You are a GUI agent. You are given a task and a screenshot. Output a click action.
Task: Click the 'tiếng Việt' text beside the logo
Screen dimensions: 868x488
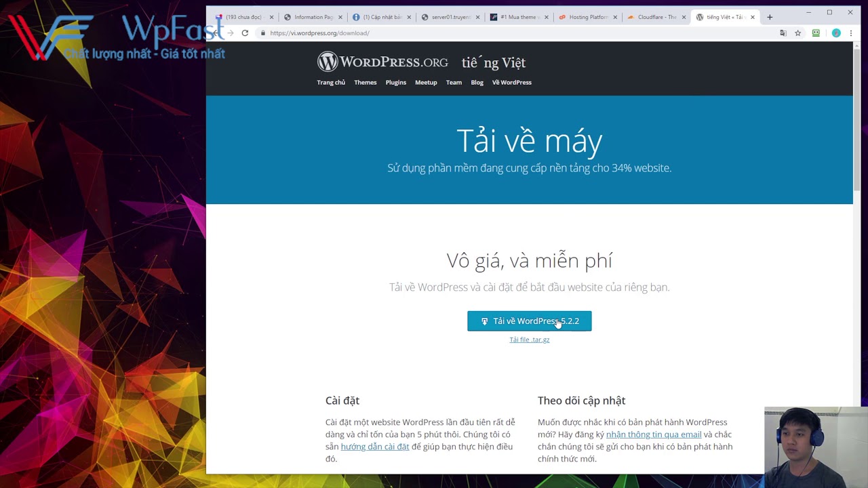point(494,62)
